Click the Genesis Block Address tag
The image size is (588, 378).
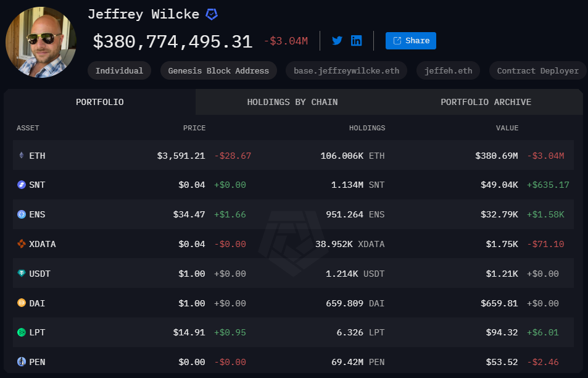point(218,70)
